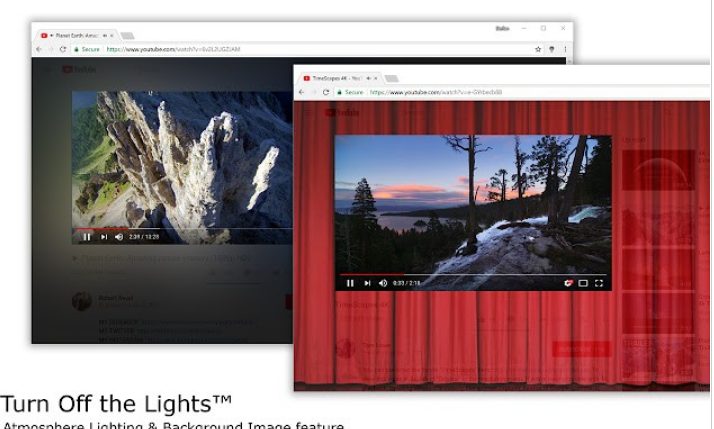Viewport: 714px width, 429px height.
Task: Click Secure lock in back window
Action: pos(87,49)
